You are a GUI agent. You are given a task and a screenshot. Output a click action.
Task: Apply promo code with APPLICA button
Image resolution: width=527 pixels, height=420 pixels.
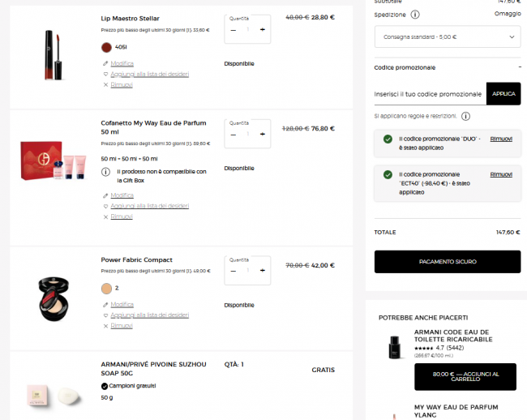pos(503,94)
